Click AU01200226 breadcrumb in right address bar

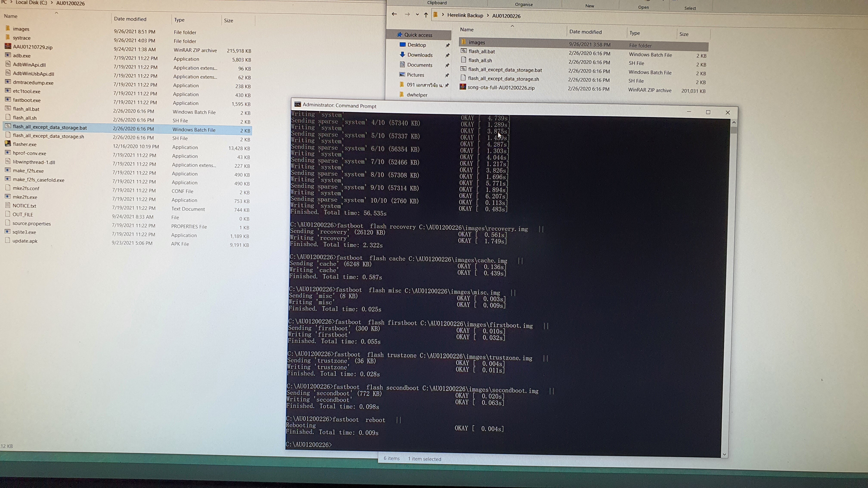[506, 16]
